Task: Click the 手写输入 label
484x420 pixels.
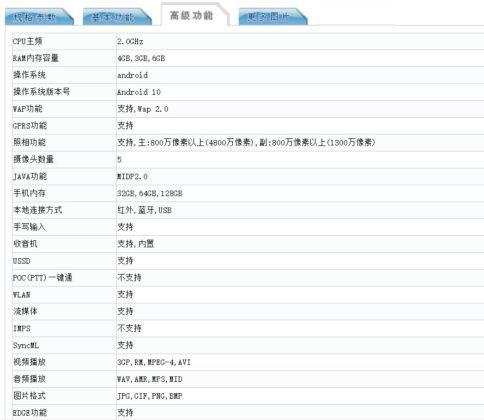Action: (x=29, y=227)
